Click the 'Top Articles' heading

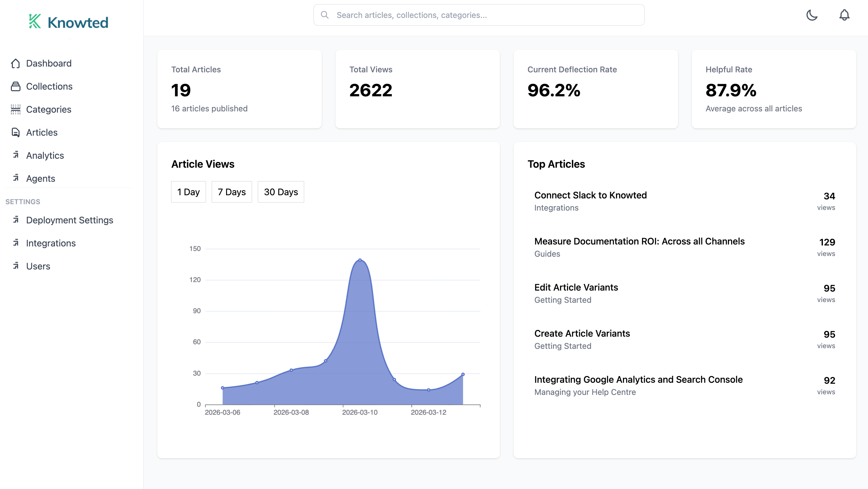[556, 164]
